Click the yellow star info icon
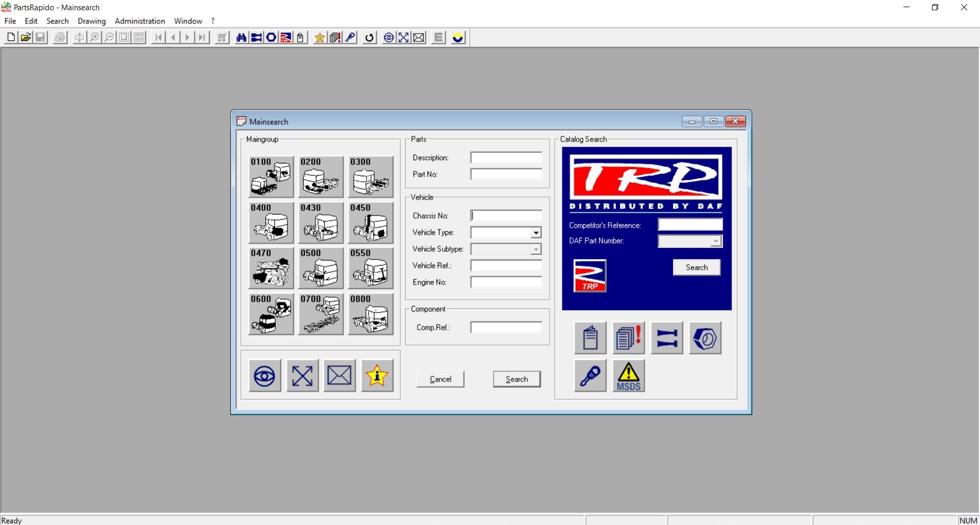The height and width of the screenshot is (525, 980). [x=377, y=376]
